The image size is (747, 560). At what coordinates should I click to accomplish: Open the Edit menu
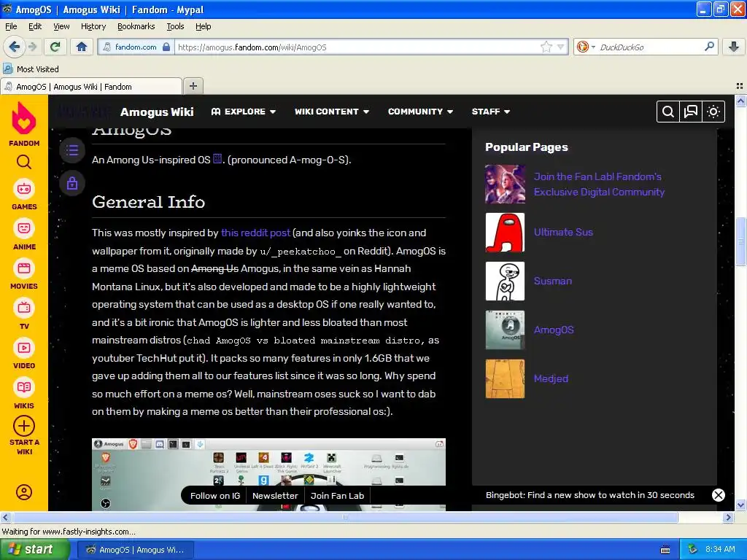pos(35,26)
